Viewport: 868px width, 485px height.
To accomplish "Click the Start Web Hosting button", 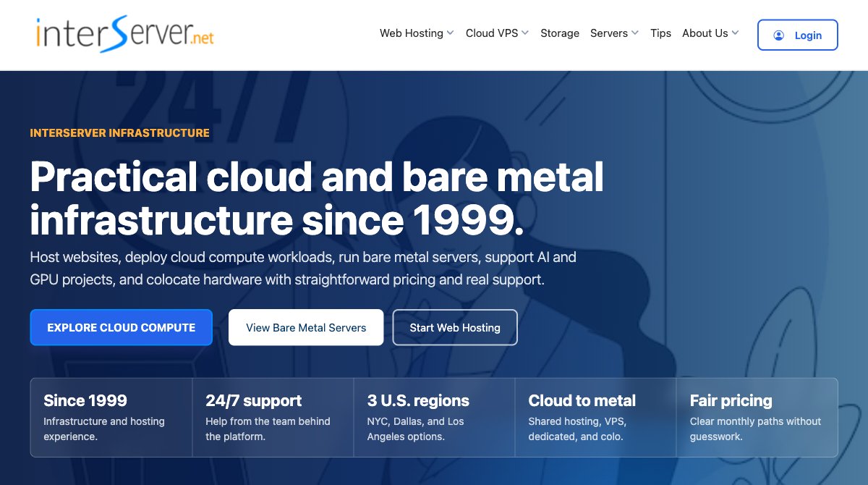I will click(x=455, y=327).
